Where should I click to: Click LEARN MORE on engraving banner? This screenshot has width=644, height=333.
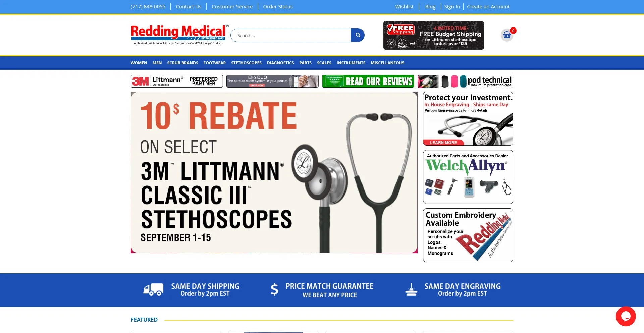tap(443, 143)
